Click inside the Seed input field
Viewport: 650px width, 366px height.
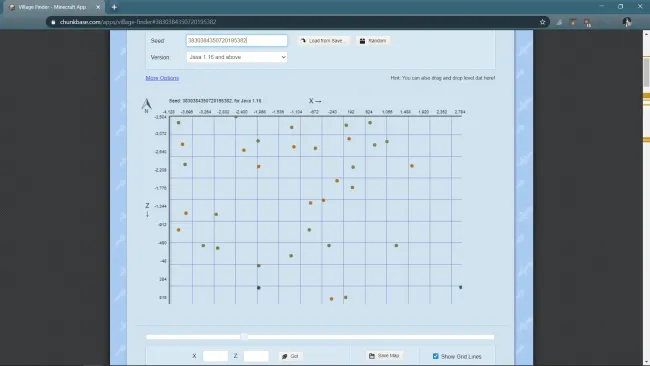(237, 41)
